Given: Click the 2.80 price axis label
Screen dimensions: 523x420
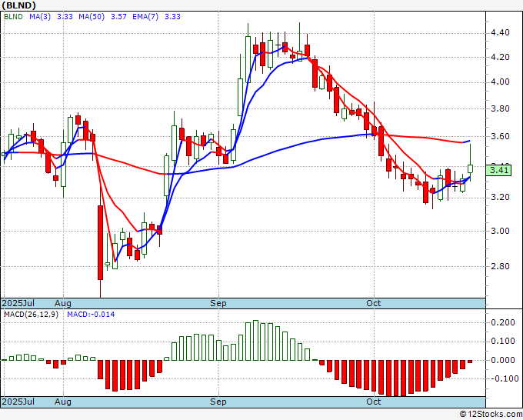Looking at the screenshot, I should pyautogui.click(x=500, y=266).
